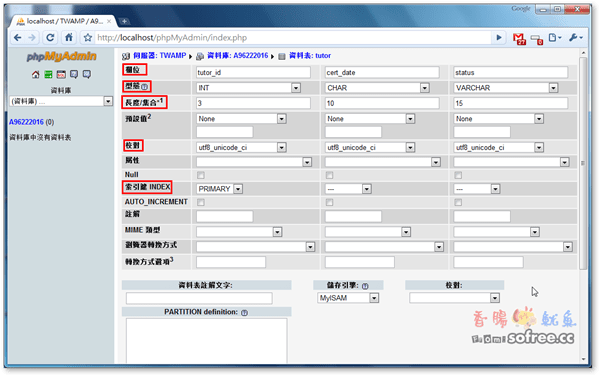Click green logout icon in sidebar

(48, 74)
